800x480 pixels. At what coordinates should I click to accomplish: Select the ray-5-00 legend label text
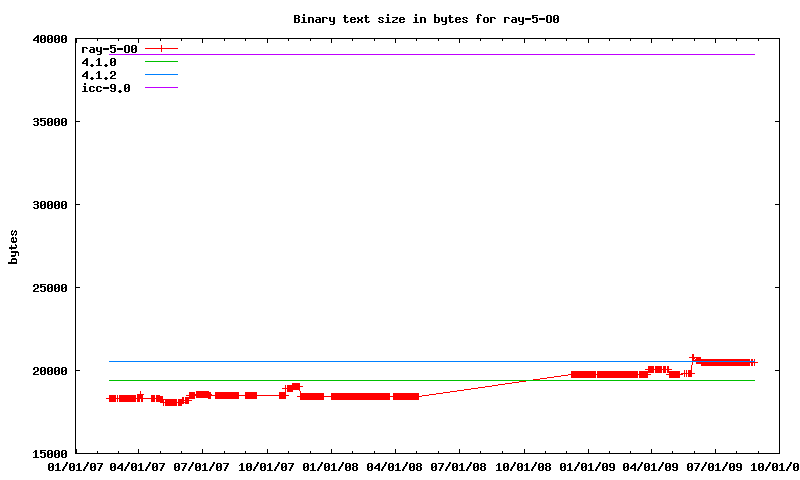pos(109,48)
